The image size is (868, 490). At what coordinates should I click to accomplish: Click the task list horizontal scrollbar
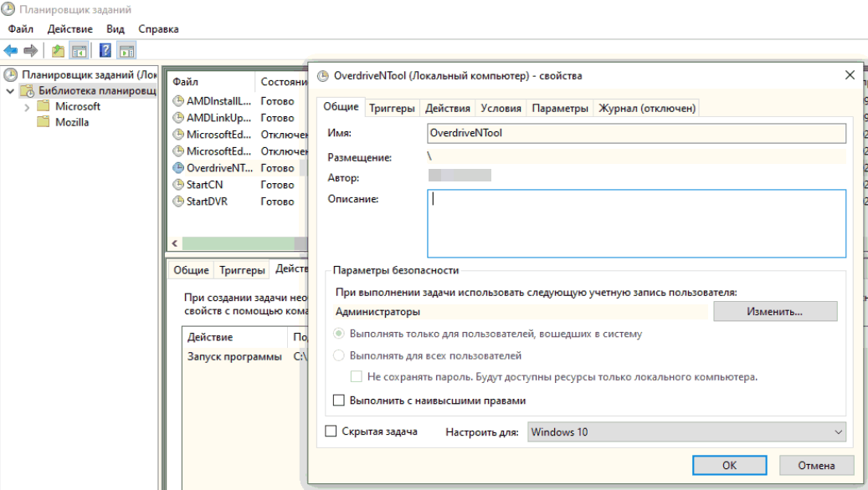pyautogui.click(x=238, y=243)
